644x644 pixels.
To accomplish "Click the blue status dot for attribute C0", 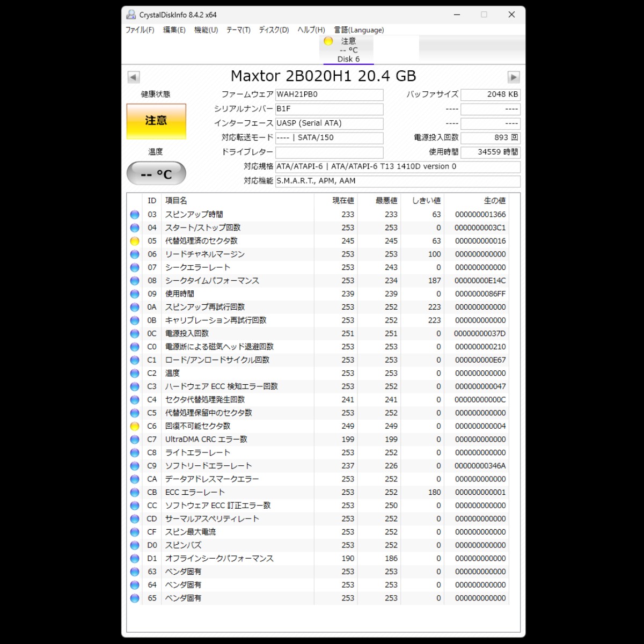I will click(135, 347).
